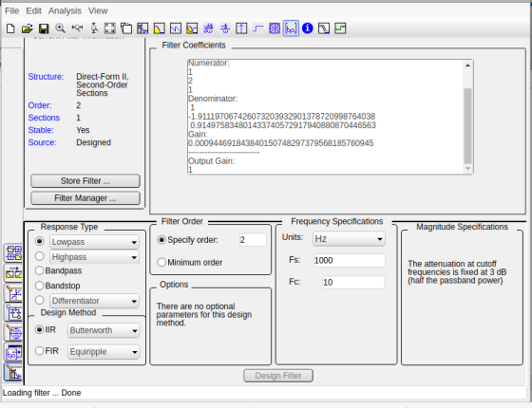This screenshot has height=408, width=532.
Task: Choose FIR design method
Action: 47,351
